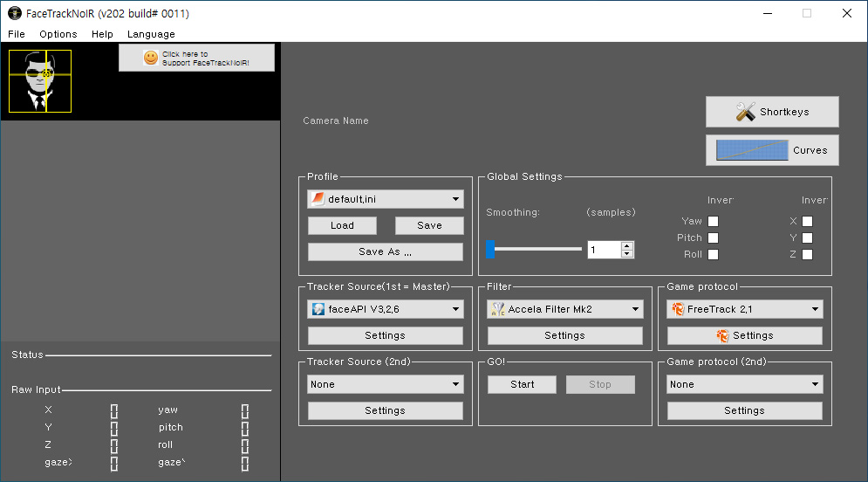Screen dimensions: 868x482
Task: Open the Shortkeys button
Action: (x=772, y=112)
